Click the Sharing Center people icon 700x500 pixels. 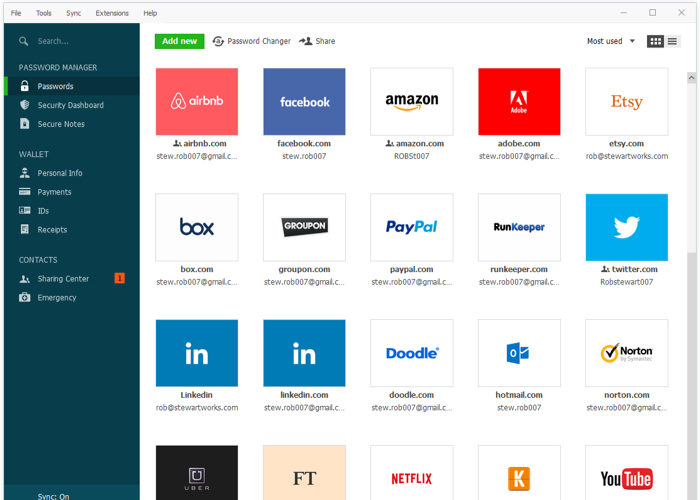[x=25, y=279]
